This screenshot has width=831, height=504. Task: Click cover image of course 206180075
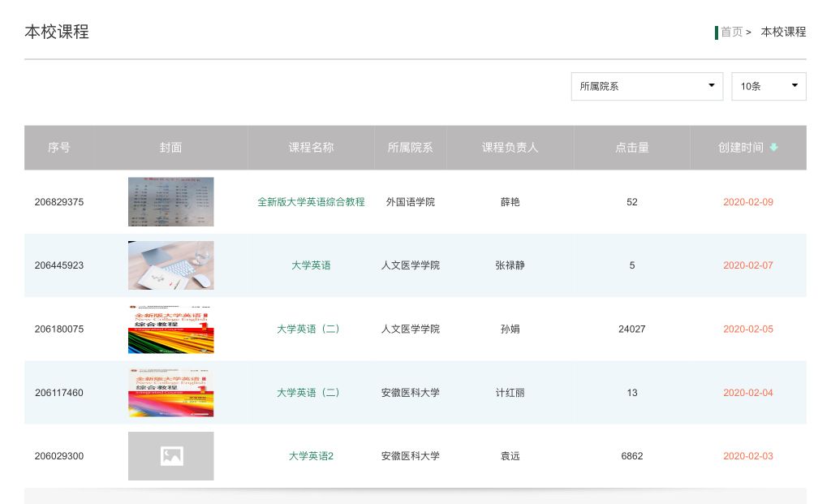[170, 330]
